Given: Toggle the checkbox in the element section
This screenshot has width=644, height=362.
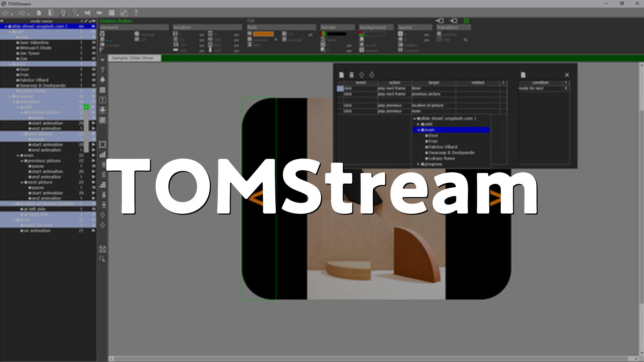Looking at the screenshot, I should click(x=137, y=39).
